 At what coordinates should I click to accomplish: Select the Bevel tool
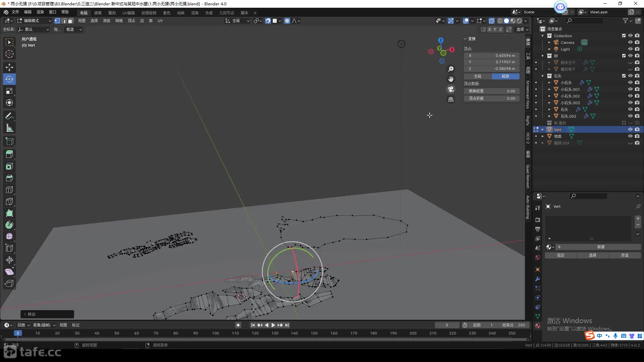click(9, 178)
